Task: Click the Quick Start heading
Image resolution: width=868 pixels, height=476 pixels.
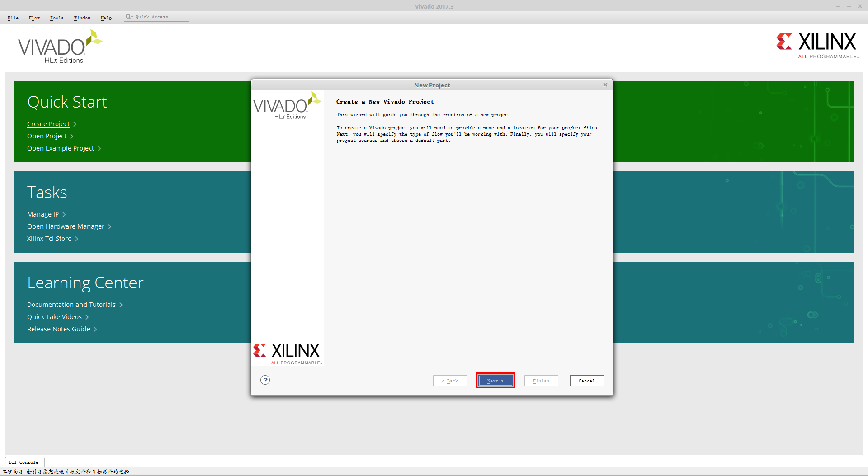Action: point(67,102)
